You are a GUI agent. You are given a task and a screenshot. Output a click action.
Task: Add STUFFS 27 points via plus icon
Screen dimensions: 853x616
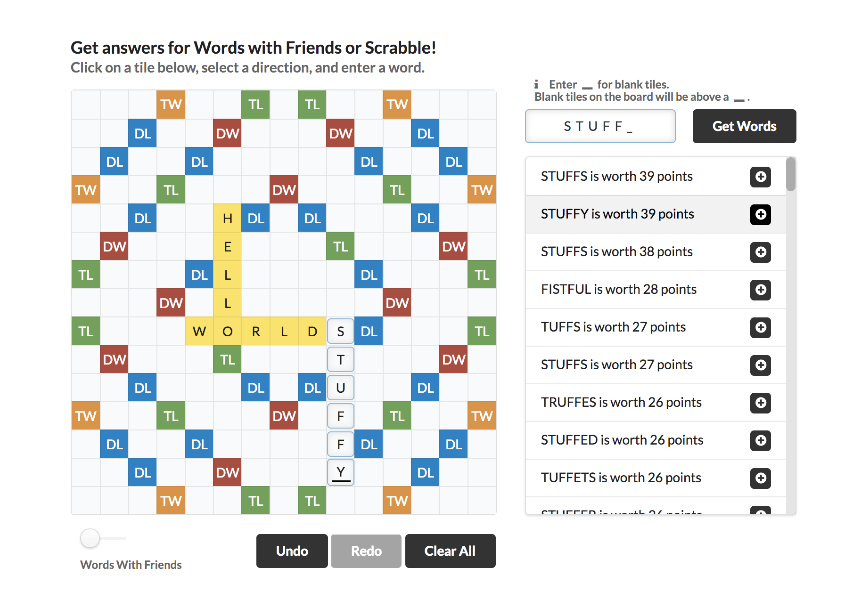coord(760,365)
